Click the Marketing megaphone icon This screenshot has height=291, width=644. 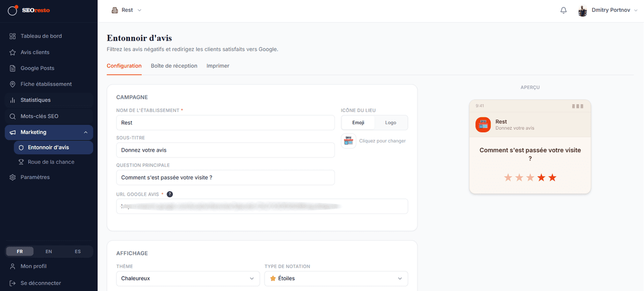coord(12,132)
